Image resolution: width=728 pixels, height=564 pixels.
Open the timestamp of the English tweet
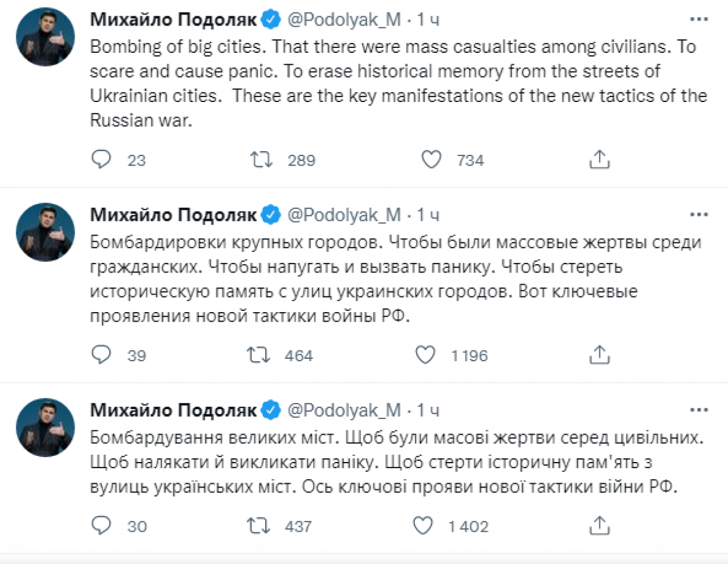(428, 18)
